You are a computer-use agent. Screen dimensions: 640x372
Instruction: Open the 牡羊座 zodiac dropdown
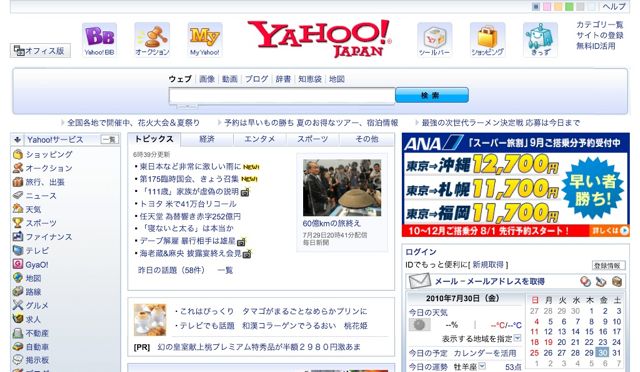coord(482,366)
